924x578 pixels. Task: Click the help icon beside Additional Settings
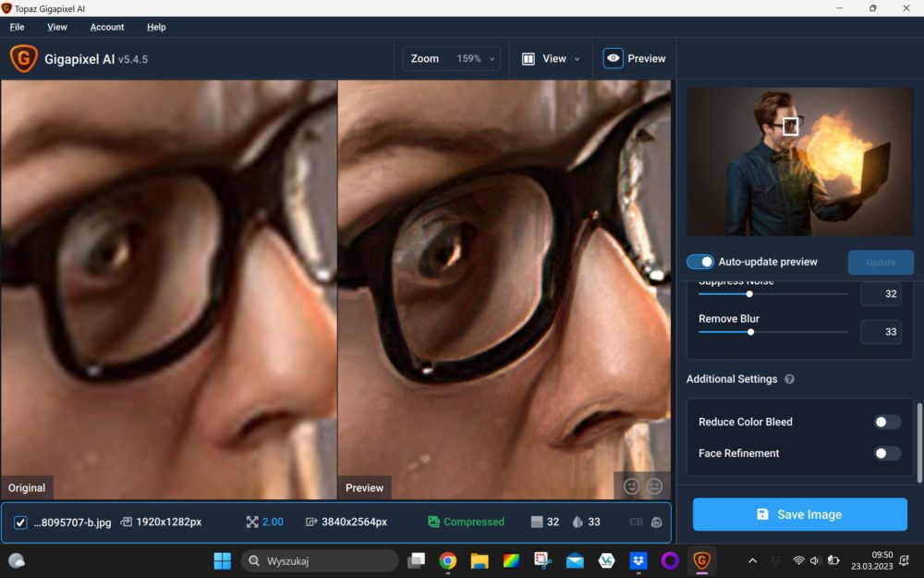pos(790,379)
